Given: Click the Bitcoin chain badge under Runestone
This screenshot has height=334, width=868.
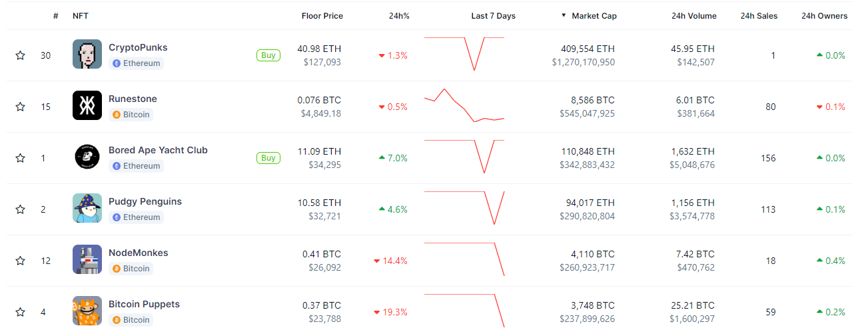Looking at the screenshot, I should 131,115.
